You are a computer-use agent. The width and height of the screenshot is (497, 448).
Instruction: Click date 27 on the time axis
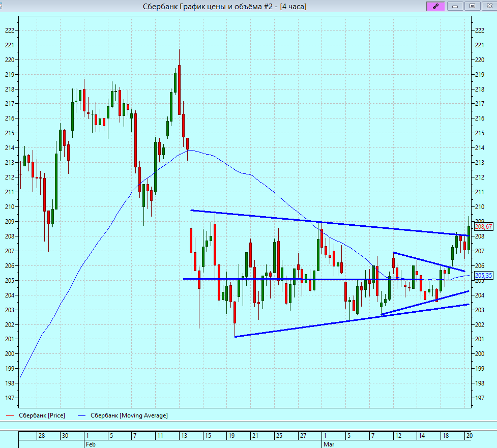303,436
